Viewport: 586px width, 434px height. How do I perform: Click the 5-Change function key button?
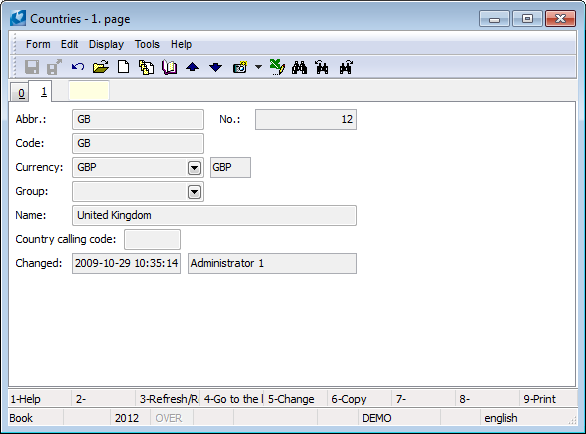[296, 399]
